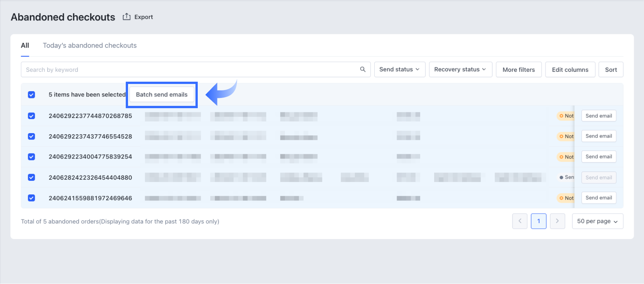Send email for order 24062415598819724696​46
The image size is (644, 284).
tap(599, 198)
